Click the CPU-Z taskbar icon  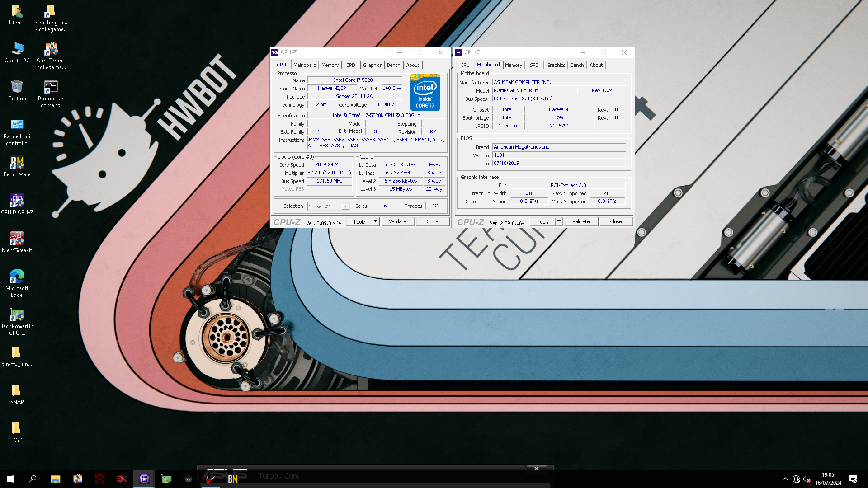tap(144, 479)
